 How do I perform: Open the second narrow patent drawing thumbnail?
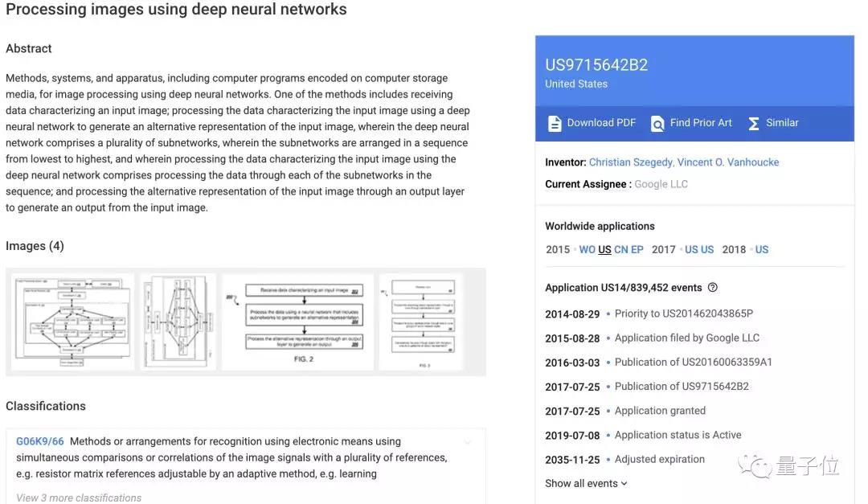click(178, 322)
